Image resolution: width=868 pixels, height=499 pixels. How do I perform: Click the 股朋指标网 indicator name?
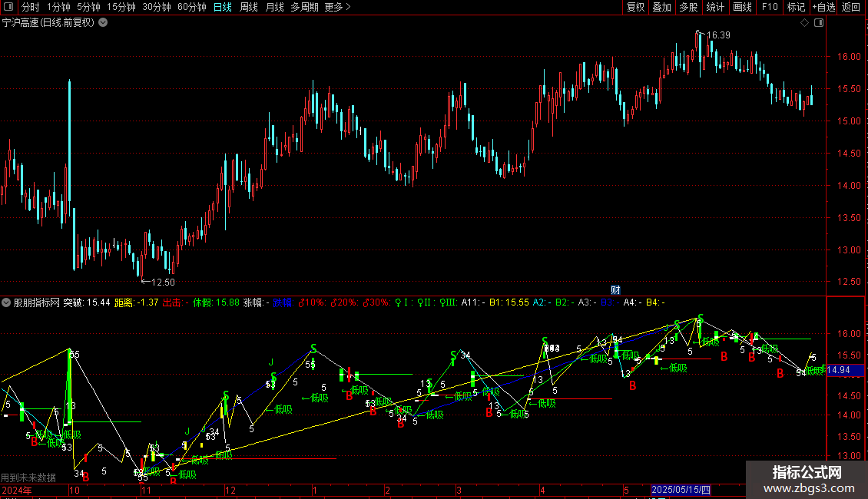[37, 302]
